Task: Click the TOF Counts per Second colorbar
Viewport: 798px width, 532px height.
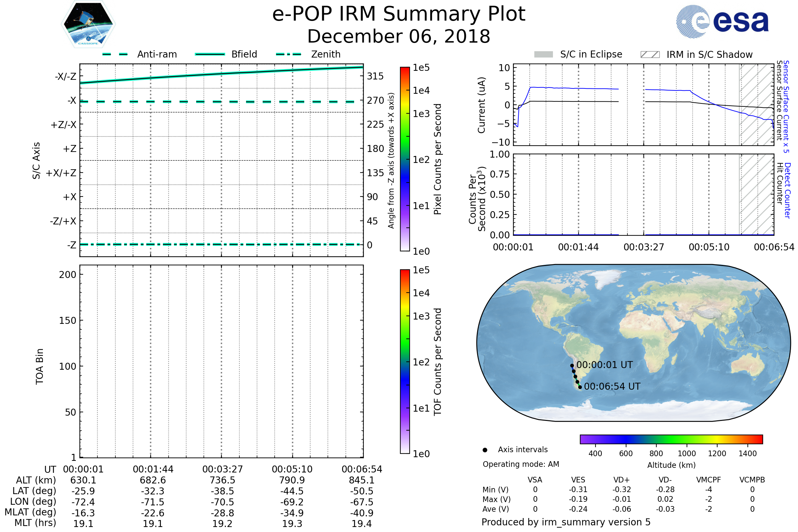Action: (x=405, y=361)
